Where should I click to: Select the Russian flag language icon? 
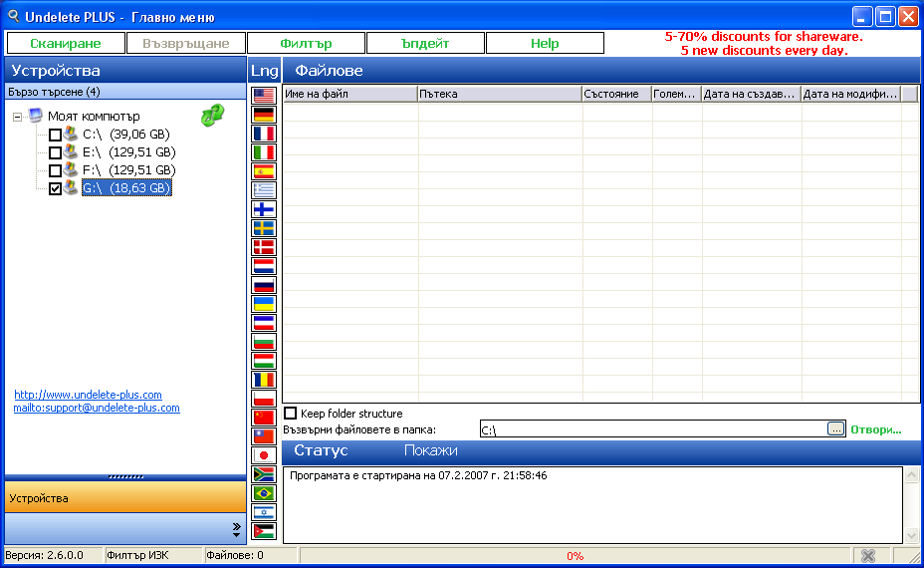click(x=264, y=285)
